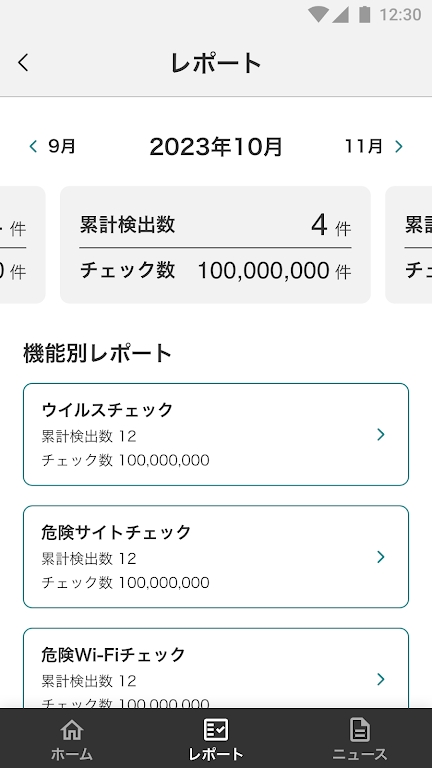Tap the back arrow in the header
The image size is (432, 768).
click(23, 63)
